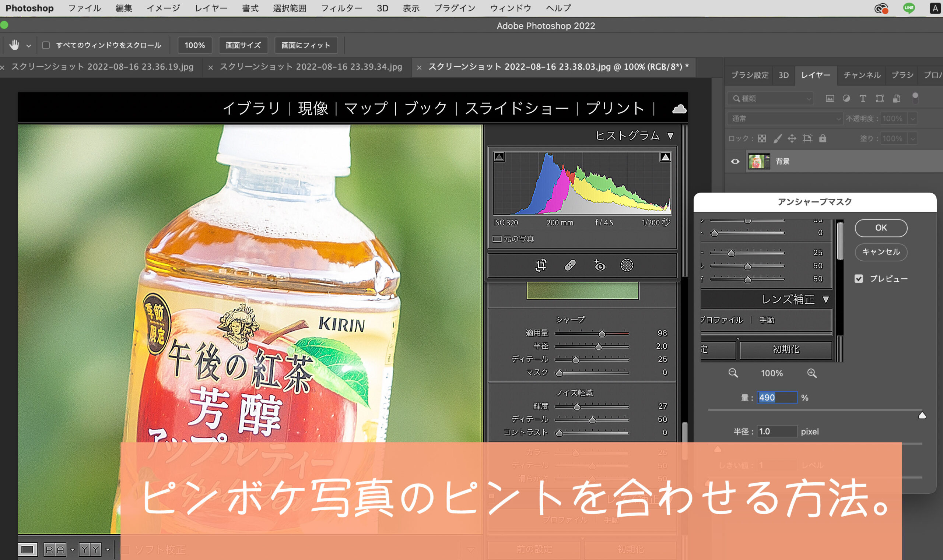
Task: Switch to the 3D panel tab
Action: (784, 75)
